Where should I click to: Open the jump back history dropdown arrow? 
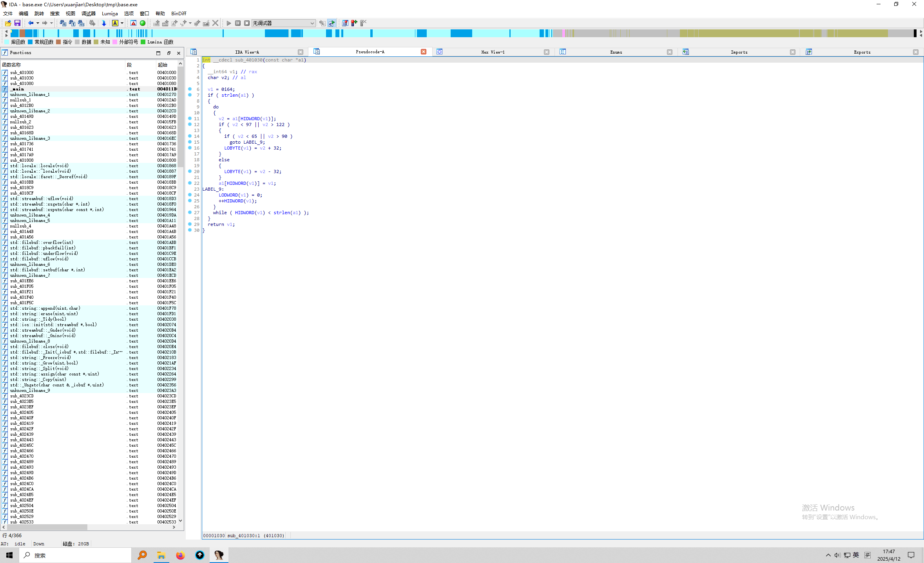tap(38, 23)
